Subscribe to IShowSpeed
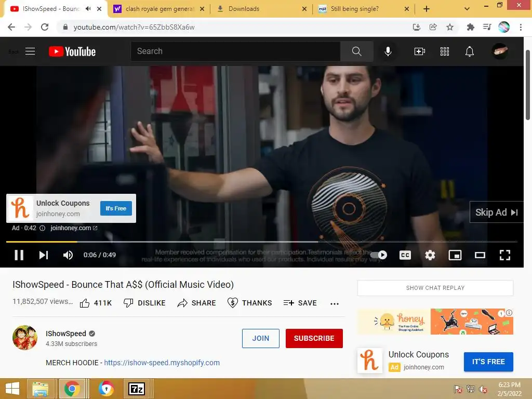This screenshot has height=399, width=532. pos(314,338)
